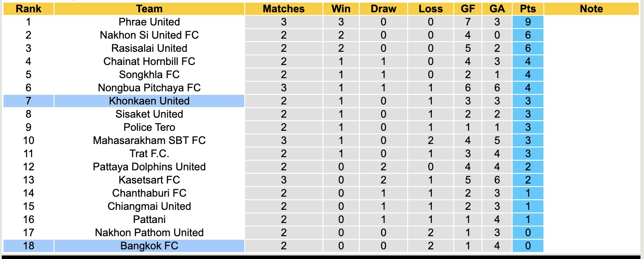This screenshot has height=259, width=644.
Task: Open Chiangmai United team link
Action: pos(149,206)
